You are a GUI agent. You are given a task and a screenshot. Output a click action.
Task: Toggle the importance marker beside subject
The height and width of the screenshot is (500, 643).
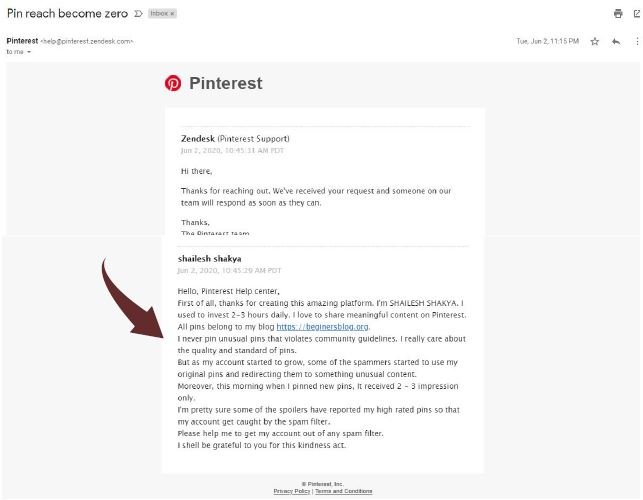pyautogui.click(x=139, y=14)
